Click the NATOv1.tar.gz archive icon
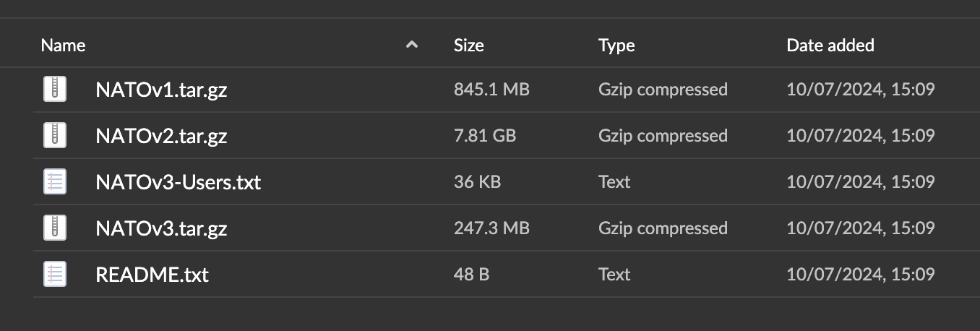 point(55,89)
